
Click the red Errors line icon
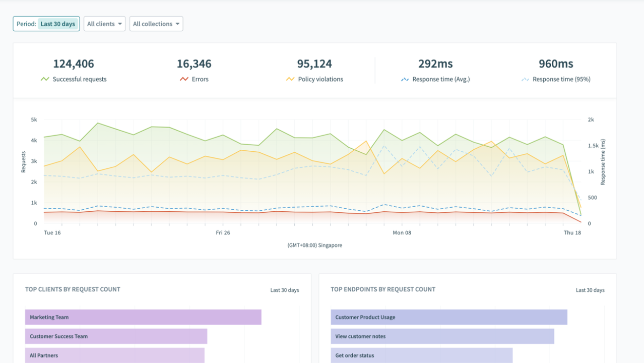tap(184, 79)
